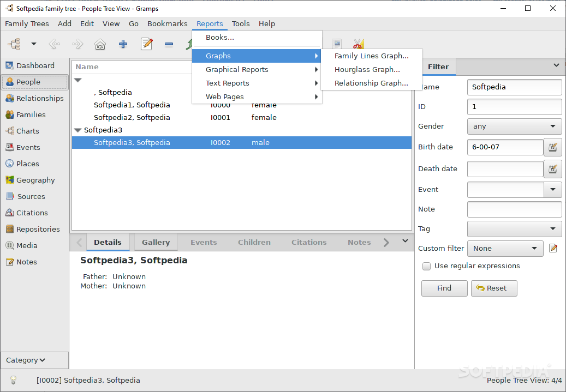
Task: Collapse the unnamed top surname group
Action: pos(78,80)
